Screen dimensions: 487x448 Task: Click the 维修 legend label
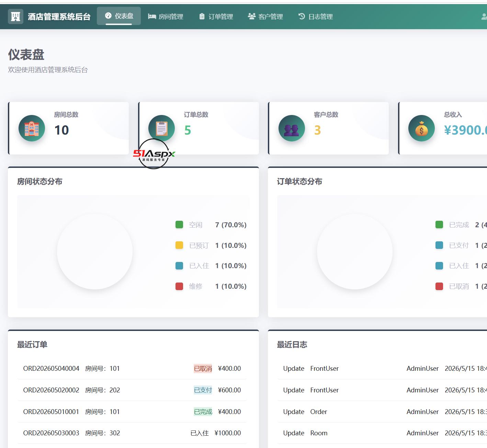click(196, 286)
